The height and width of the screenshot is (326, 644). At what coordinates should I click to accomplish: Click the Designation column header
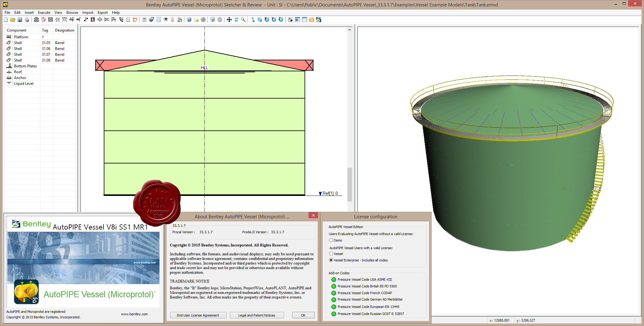(x=65, y=30)
